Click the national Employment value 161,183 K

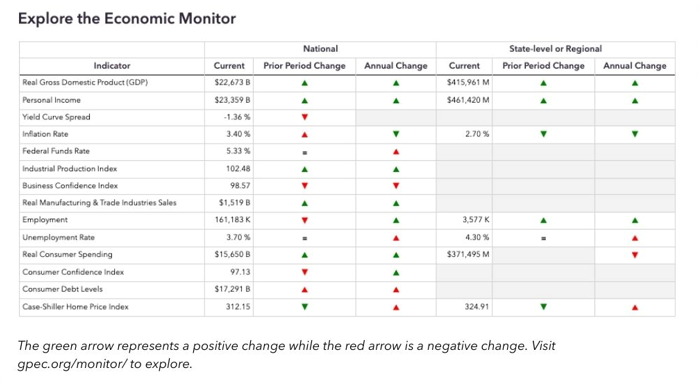[x=232, y=219]
